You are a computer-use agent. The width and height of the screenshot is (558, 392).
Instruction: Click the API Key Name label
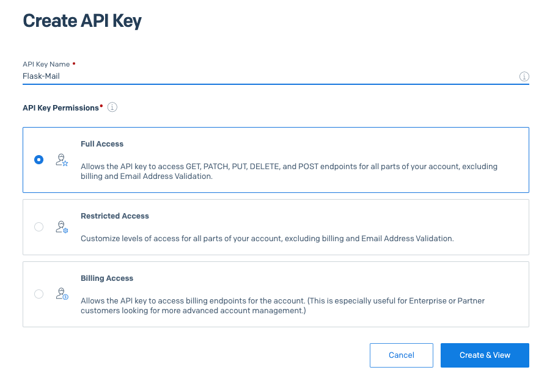point(46,64)
